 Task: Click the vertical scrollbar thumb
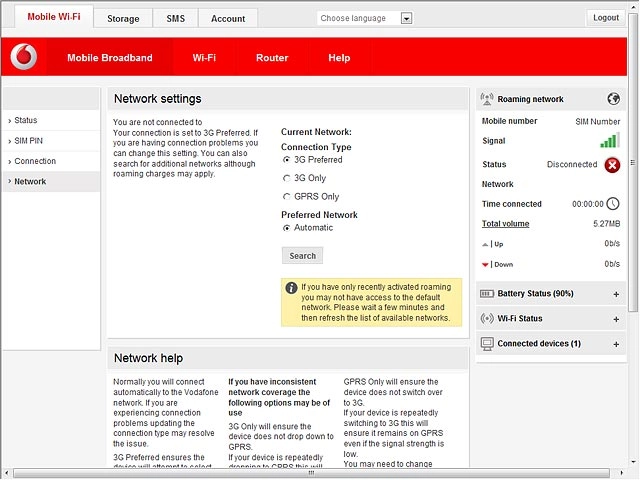point(633,162)
